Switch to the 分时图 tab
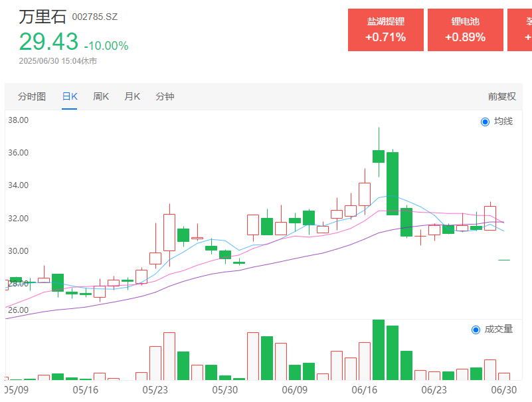This screenshot has height=402, width=532. pos(32,96)
